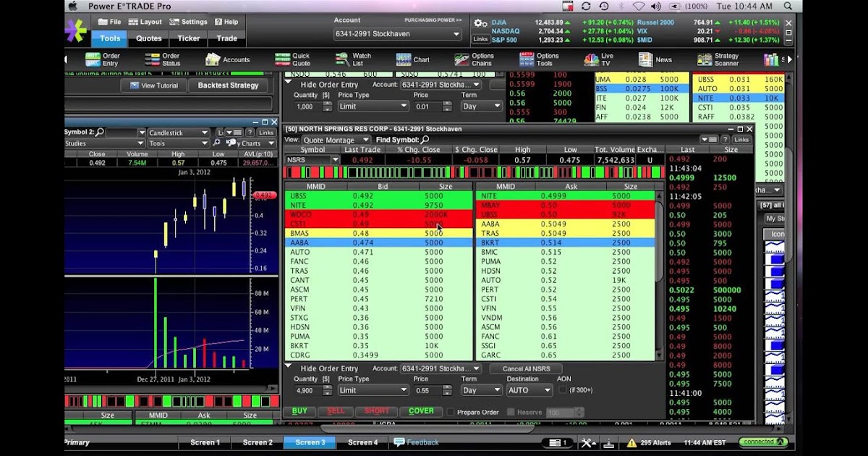The image size is (868, 456).
Task: Click the COVER button
Action: (x=421, y=411)
